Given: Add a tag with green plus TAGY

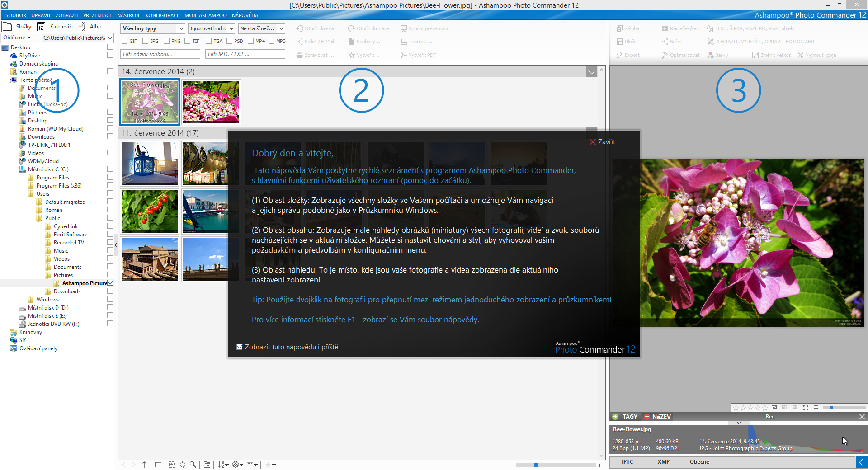Looking at the screenshot, I should [625, 417].
